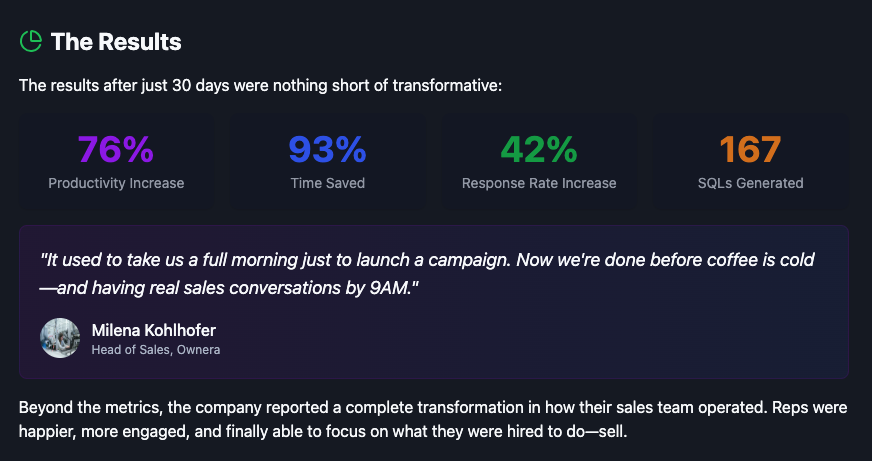Click the Time Saved stat card
872x461 pixels.
point(328,201)
